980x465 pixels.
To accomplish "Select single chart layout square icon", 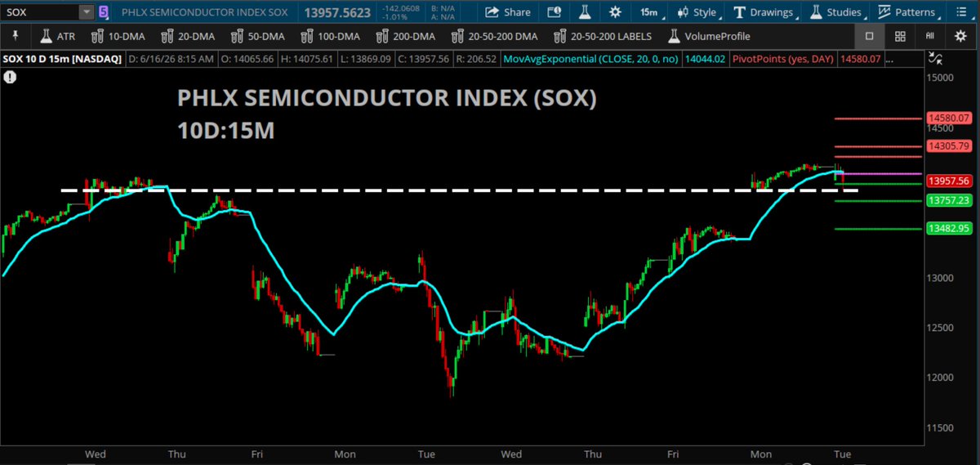I will pyautogui.click(x=869, y=36).
